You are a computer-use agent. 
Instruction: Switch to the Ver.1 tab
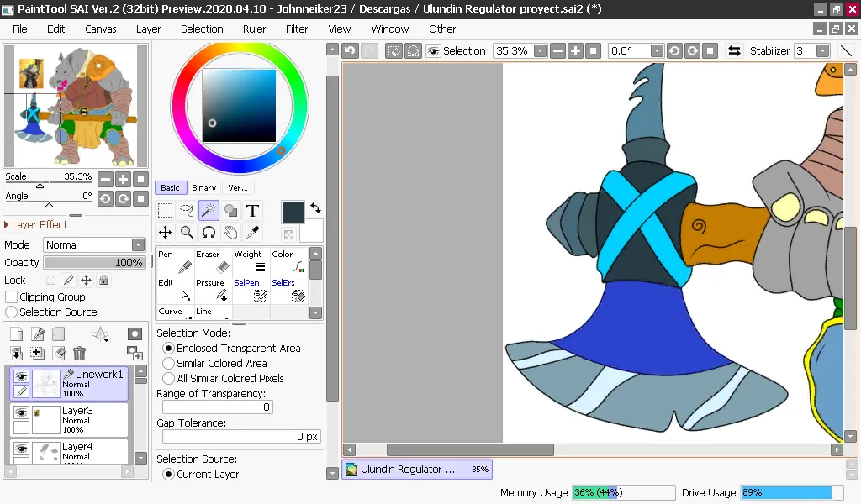point(238,187)
